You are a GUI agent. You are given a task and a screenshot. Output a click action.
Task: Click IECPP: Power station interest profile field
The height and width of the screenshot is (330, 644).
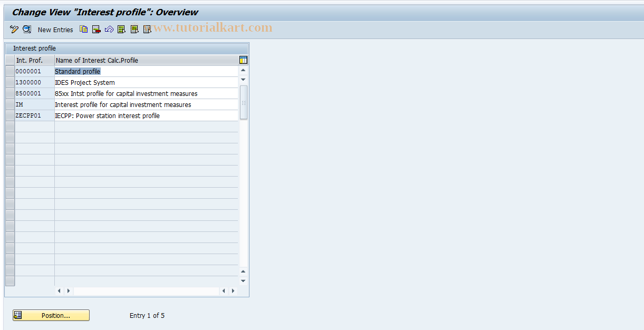(x=147, y=115)
